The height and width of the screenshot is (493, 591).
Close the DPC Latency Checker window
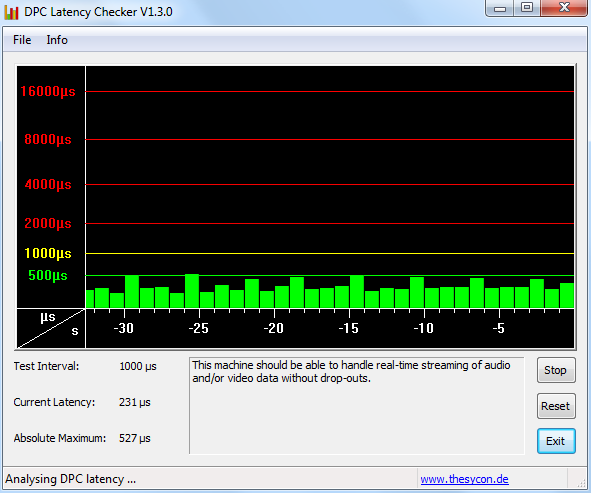pyautogui.click(x=564, y=8)
